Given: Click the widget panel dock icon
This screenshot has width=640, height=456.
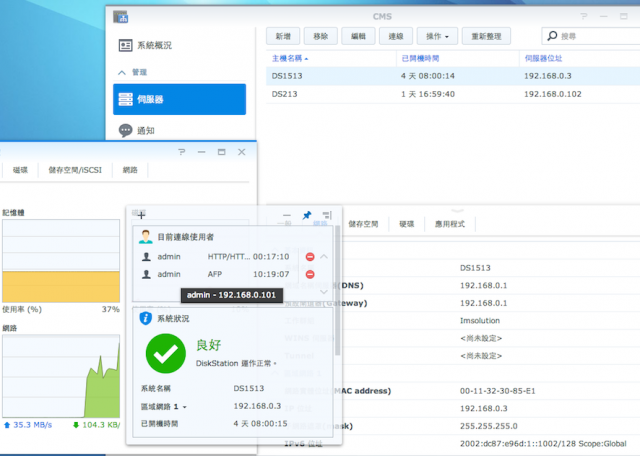Looking at the screenshot, I should click(327, 215).
